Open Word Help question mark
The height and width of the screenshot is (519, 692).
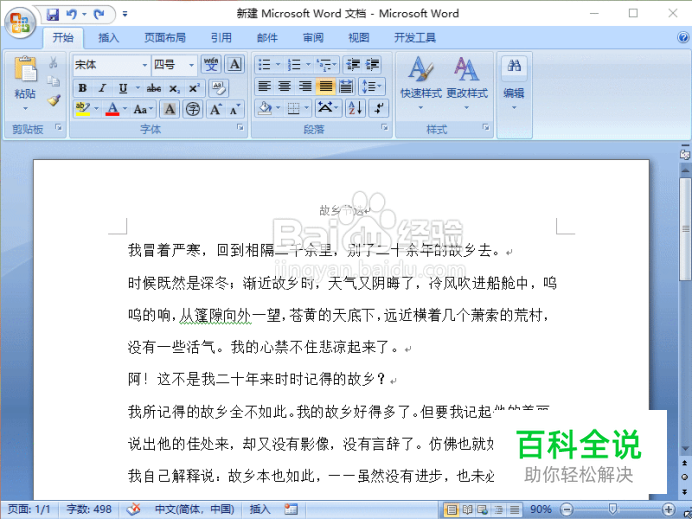pos(683,38)
